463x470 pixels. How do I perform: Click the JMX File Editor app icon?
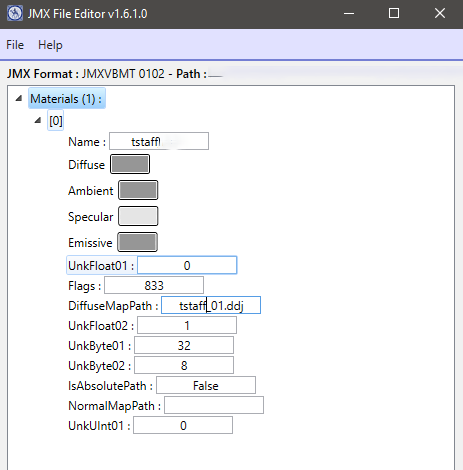[x=15, y=14]
